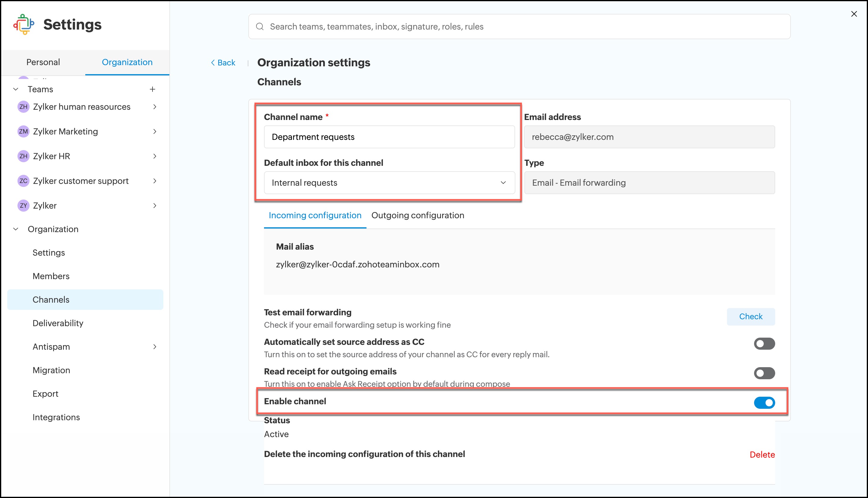Enable automatically set source address as CC

[x=764, y=344]
